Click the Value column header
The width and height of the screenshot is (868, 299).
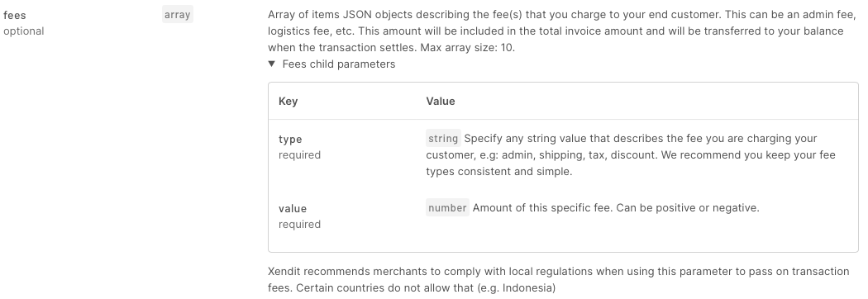441,101
